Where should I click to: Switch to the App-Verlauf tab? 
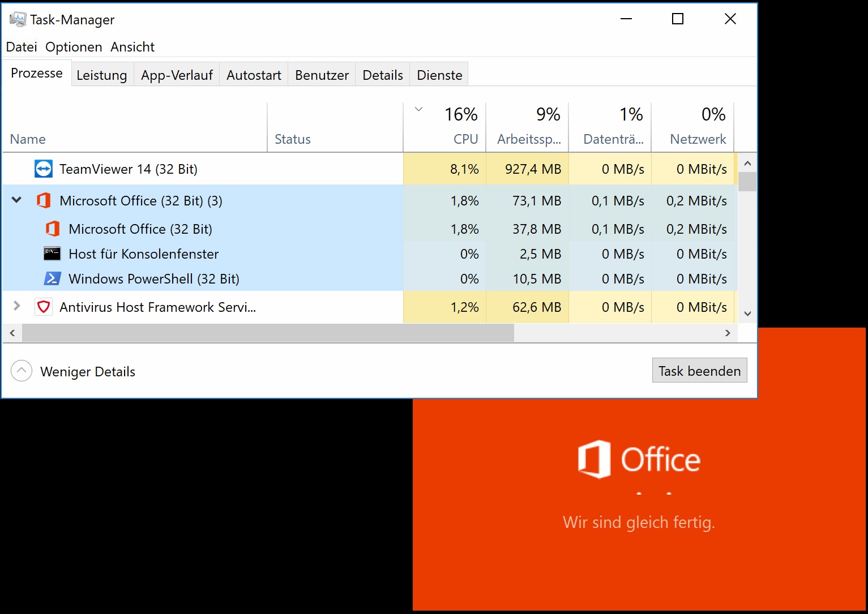tap(177, 75)
